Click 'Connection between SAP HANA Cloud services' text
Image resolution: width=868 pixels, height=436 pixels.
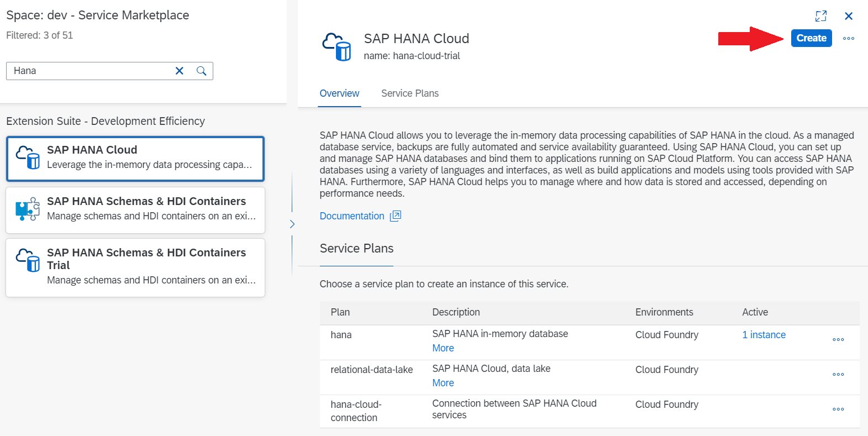(514, 409)
